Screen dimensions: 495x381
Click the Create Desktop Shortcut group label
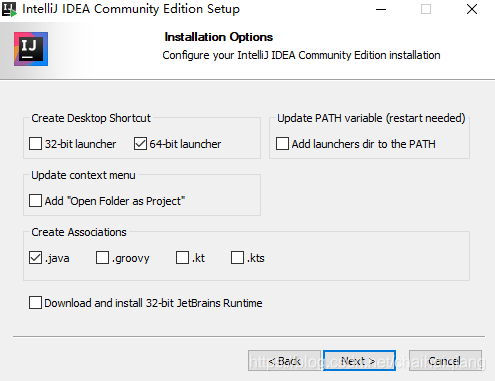[91, 118]
